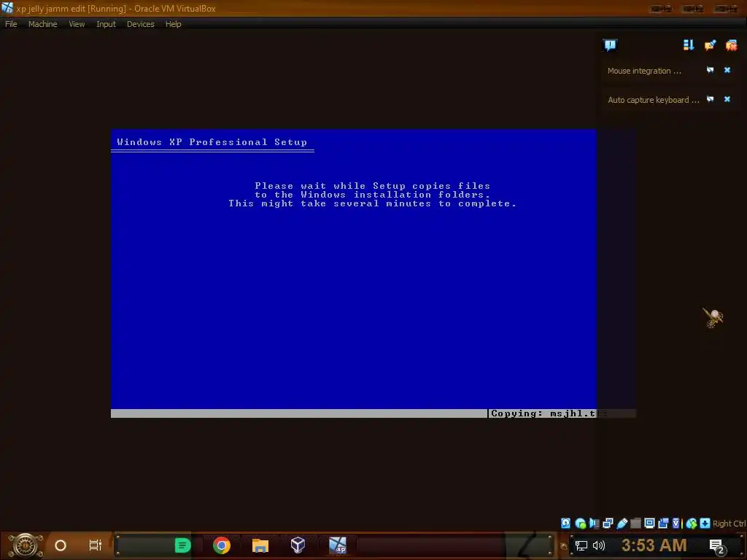The width and height of the screenshot is (747, 560).
Task: Click the brush icon to clear finished notifications
Action: coord(710,45)
